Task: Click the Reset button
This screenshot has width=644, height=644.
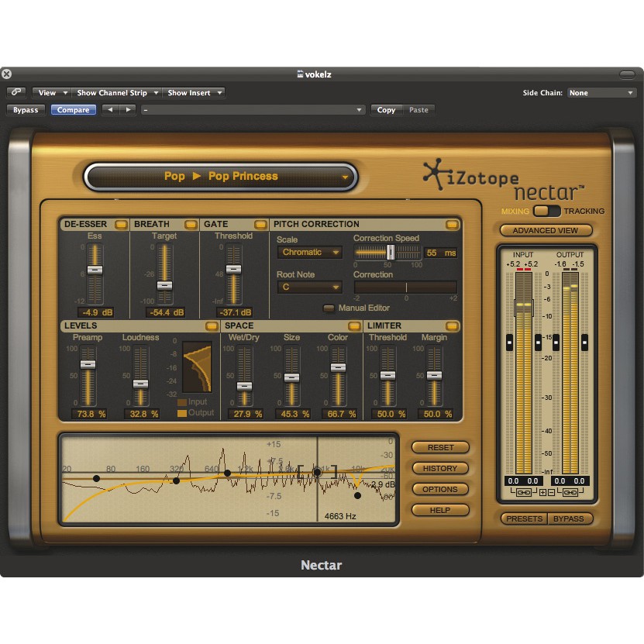Action: (x=440, y=447)
